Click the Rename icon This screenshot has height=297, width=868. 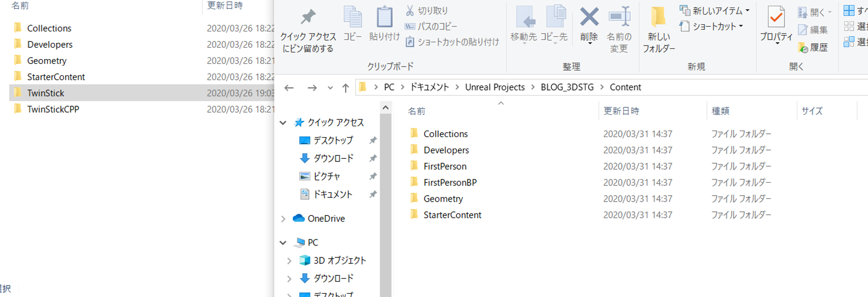click(619, 17)
